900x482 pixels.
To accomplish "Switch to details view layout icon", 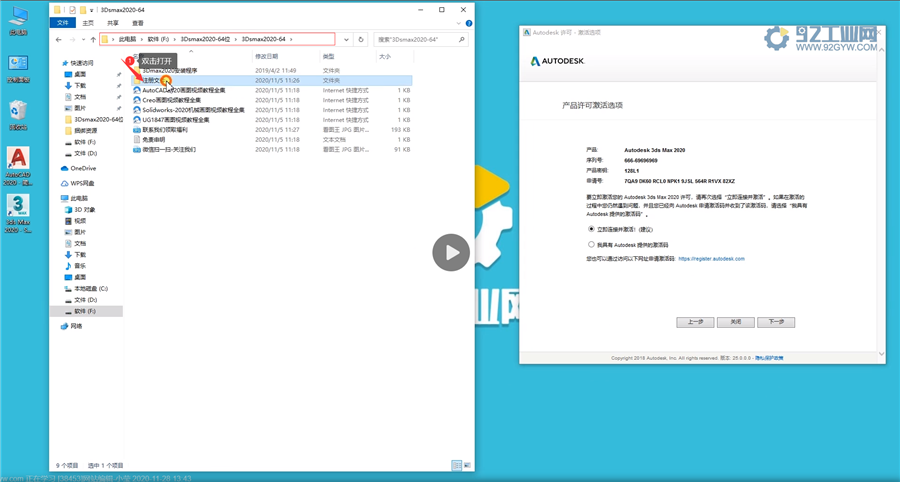I will (x=457, y=465).
